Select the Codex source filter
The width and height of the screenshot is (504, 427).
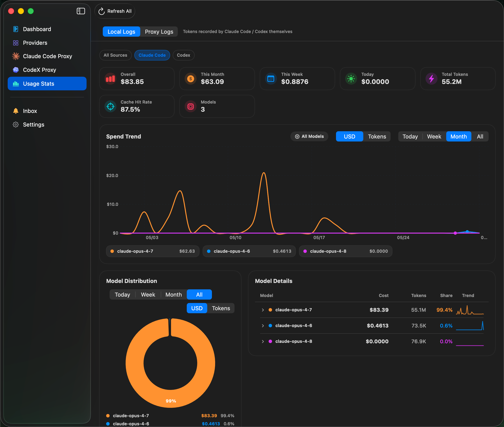pyautogui.click(x=183, y=55)
